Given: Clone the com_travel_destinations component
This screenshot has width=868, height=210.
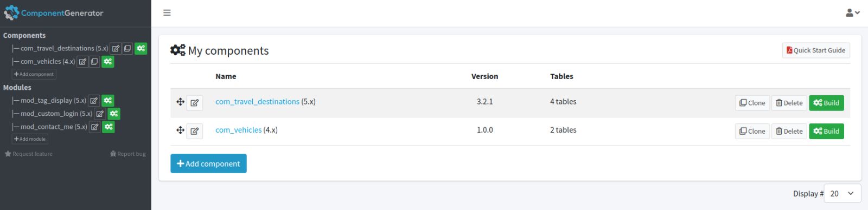Looking at the screenshot, I should (x=752, y=103).
